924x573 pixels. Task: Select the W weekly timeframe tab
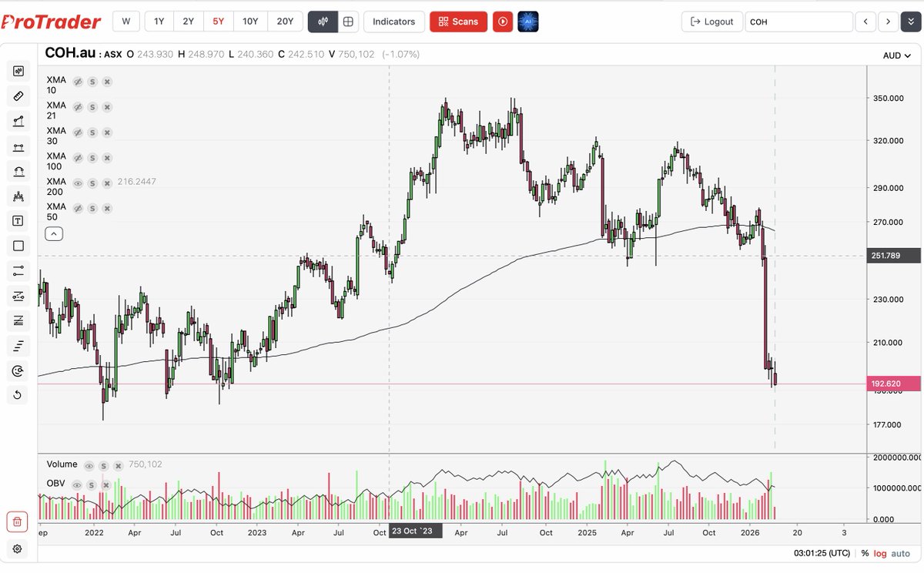[126, 21]
